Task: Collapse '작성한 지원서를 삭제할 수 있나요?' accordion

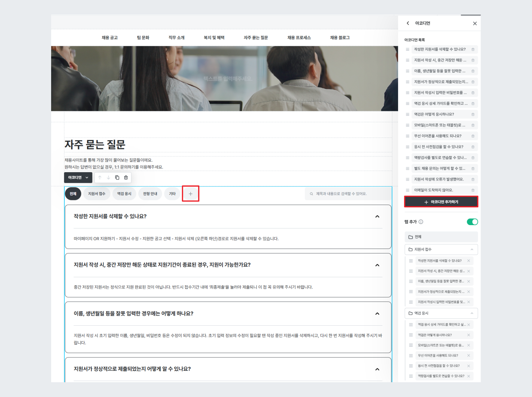Action: pyautogui.click(x=377, y=217)
